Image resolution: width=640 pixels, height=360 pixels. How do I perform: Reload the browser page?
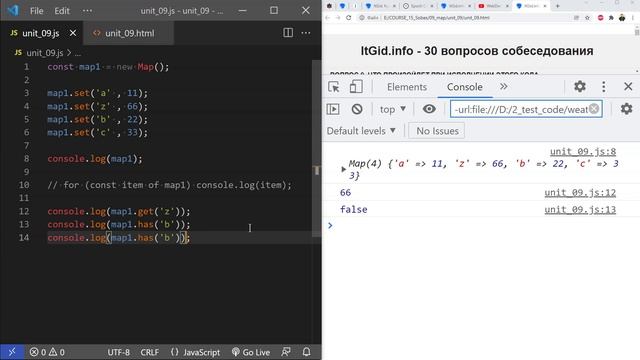click(349, 18)
